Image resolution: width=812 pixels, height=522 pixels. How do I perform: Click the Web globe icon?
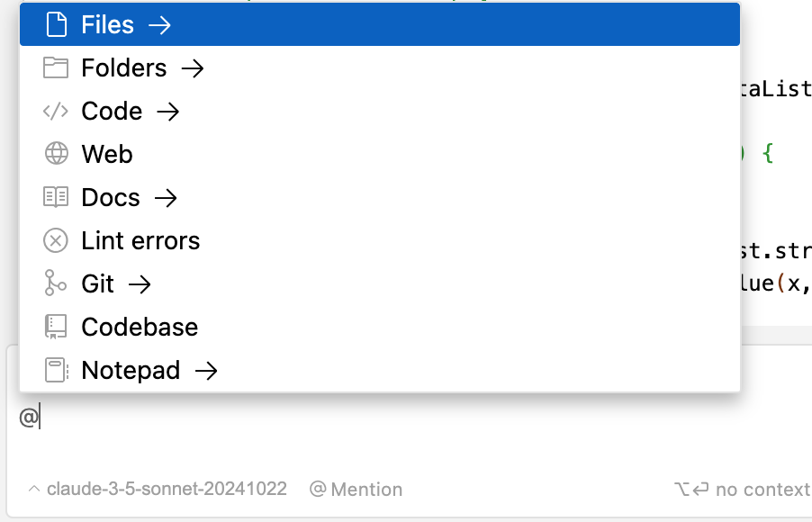(56, 154)
